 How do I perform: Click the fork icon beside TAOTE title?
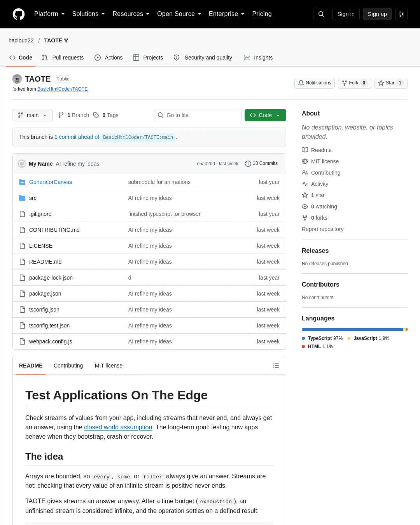pos(66,40)
